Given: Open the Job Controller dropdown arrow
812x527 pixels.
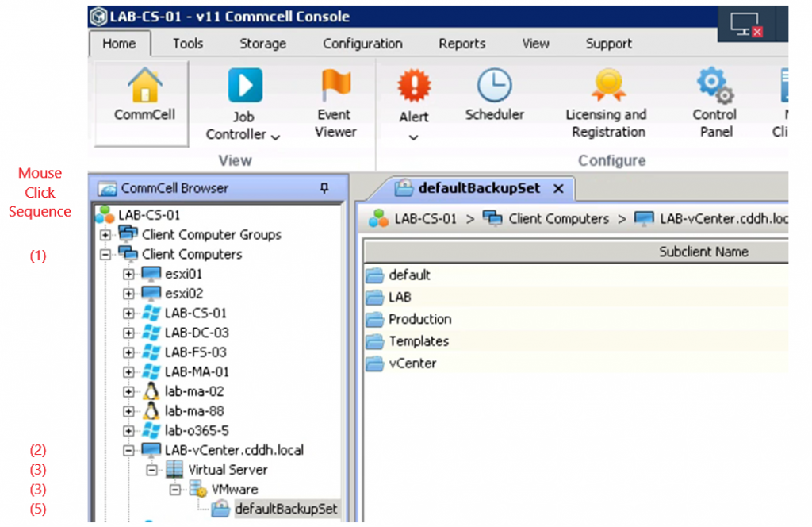Looking at the screenshot, I should [x=275, y=137].
